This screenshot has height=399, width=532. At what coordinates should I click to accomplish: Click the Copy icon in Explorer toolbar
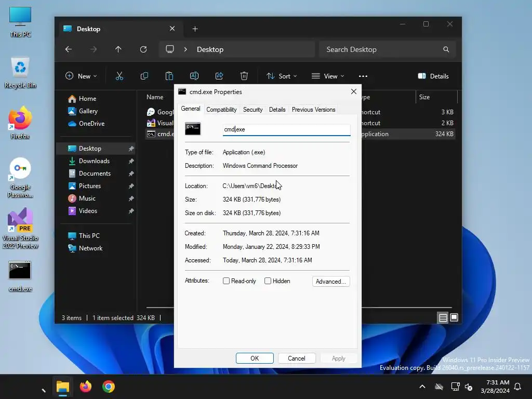tap(144, 76)
